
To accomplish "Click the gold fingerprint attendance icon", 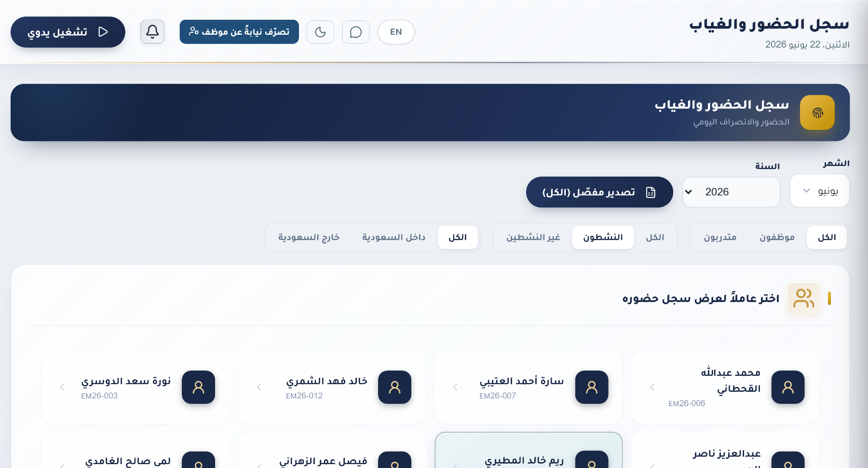I will coord(817,112).
